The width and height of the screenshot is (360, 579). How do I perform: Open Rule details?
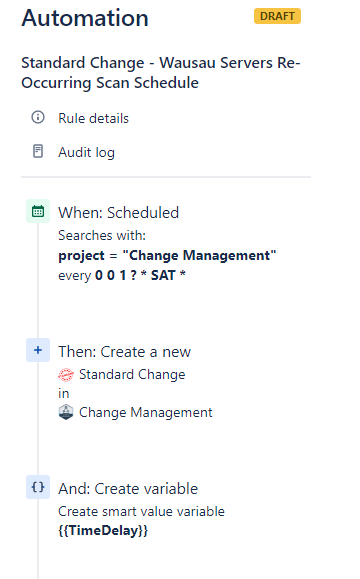(x=93, y=118)
